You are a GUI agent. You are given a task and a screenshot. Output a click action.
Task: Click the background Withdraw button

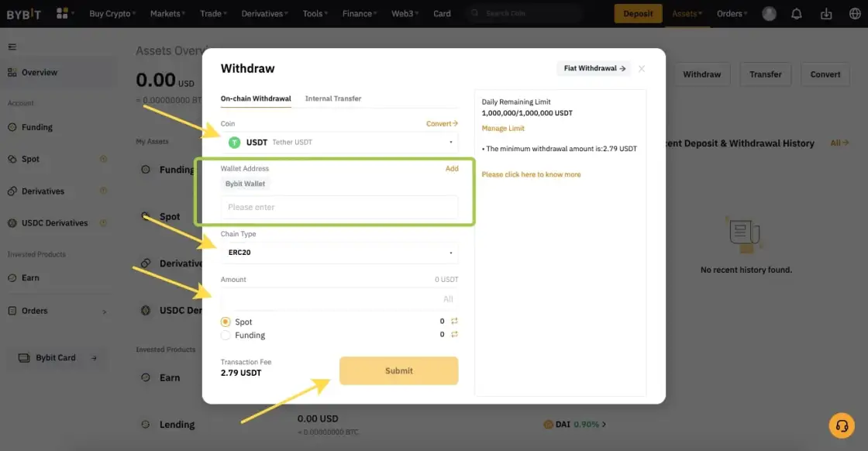click(702, 74)
